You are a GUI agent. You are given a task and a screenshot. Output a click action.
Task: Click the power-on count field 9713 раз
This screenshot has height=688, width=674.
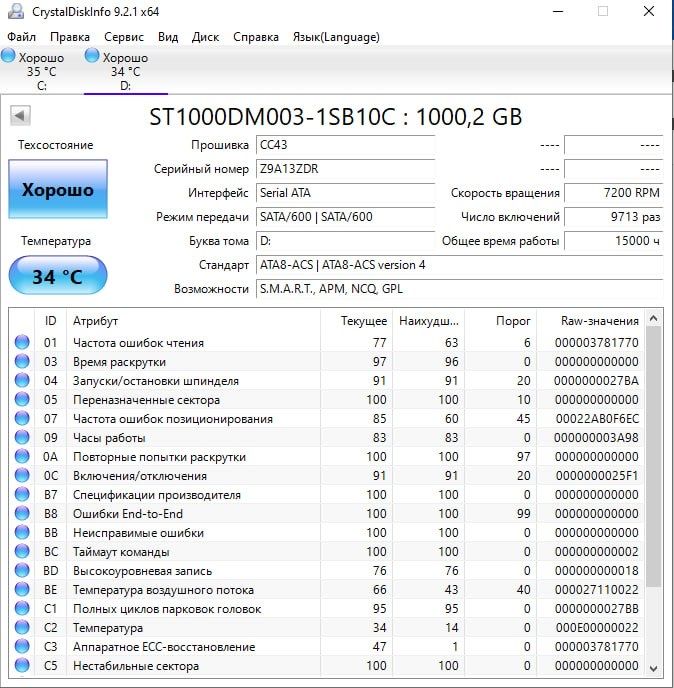pyautogui.click(x=613, y=217)
